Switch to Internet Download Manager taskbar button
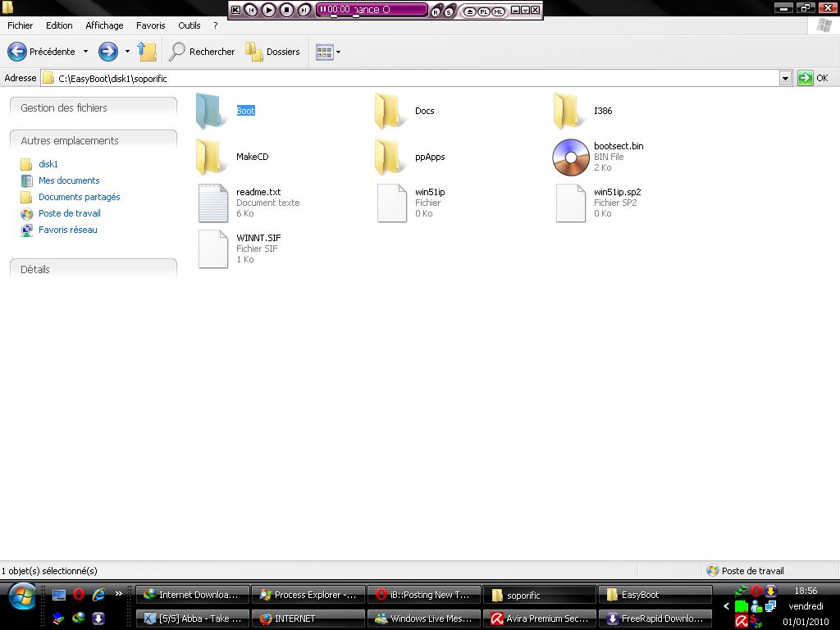This screenshot has width=840, height=630. pyautogui.click(x=193, y=595)
